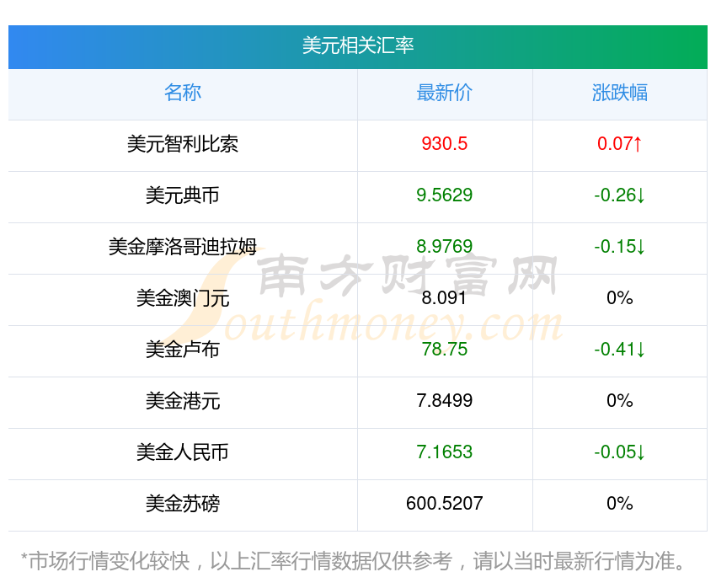Click the market disclaimer footnote text
Image resolution: width=716 pixels, height=588 pixels.
[353, 561]
